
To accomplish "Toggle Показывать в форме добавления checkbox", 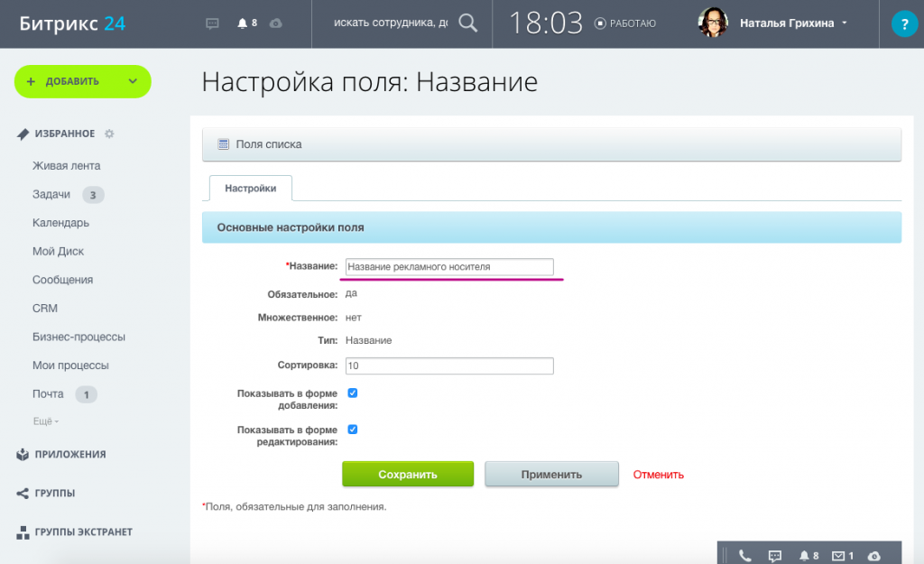I will coord(353,393).
